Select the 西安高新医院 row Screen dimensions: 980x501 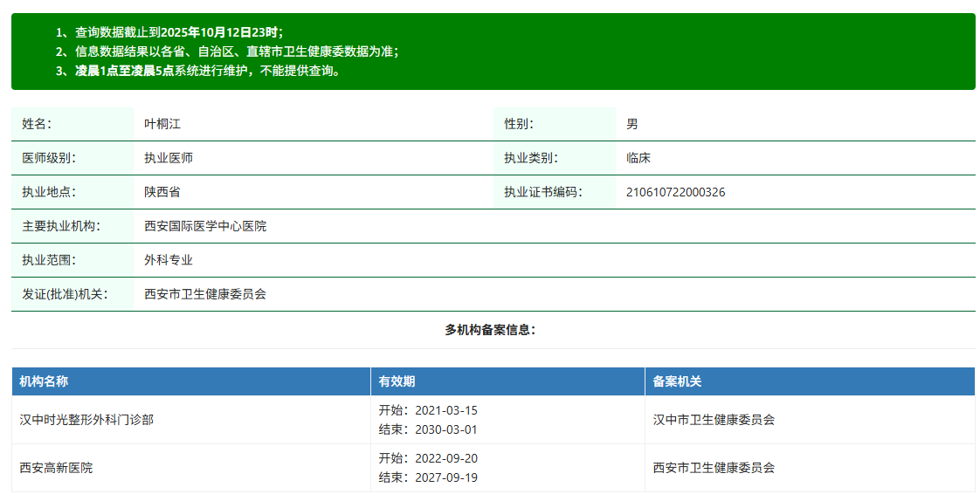point(56,468)
